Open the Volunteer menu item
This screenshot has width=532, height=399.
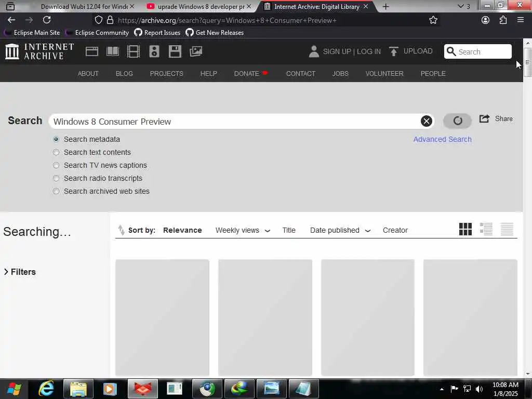(x=384, y=74)
